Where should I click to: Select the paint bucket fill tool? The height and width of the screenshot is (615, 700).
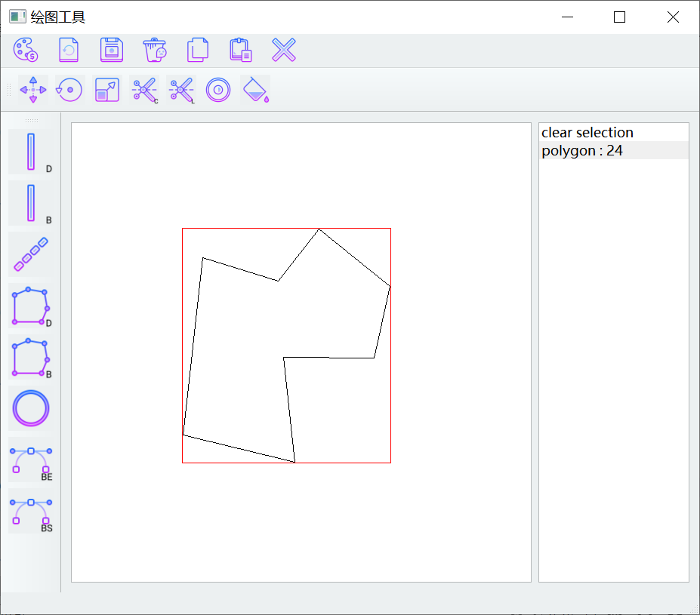tap(255, 90)
